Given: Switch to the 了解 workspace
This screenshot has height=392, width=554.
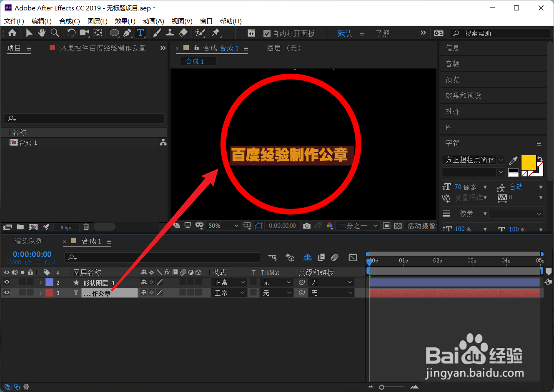Looking at the screenshot, I should coord(383,33).
